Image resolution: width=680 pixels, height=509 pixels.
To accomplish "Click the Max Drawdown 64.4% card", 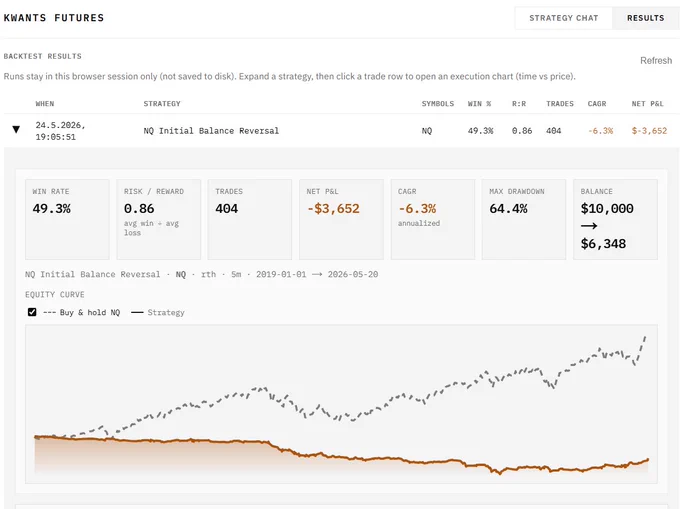I will 524,219.
